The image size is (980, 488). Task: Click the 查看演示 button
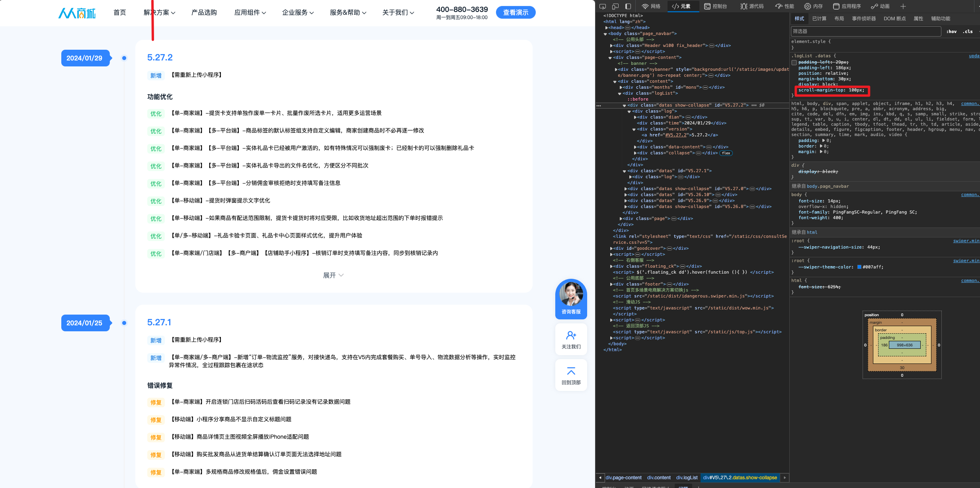(516, 13)
